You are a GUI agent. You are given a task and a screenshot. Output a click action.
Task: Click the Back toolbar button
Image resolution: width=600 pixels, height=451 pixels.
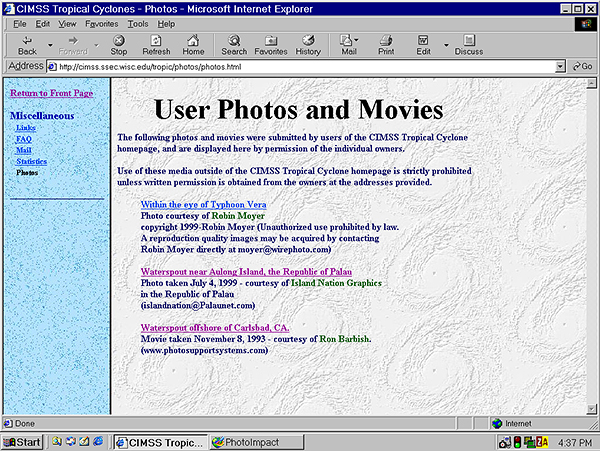click(27, 44)
